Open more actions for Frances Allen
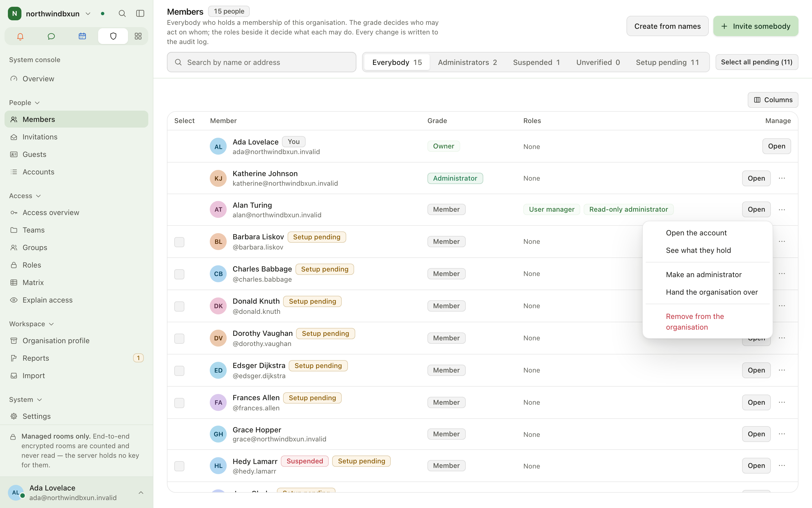 coord(782,402)
